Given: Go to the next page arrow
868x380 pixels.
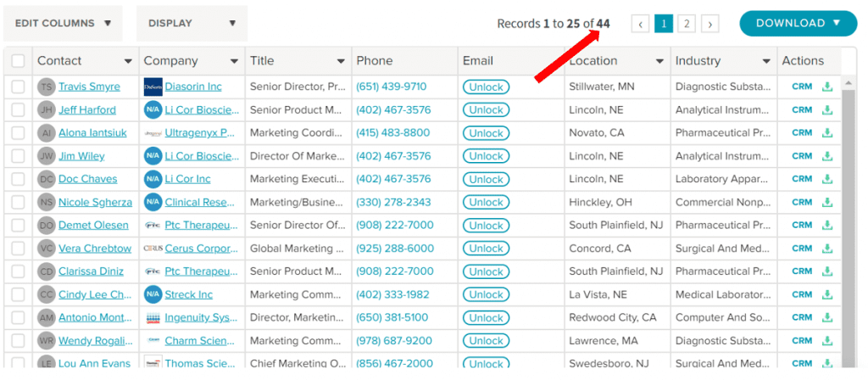Looking at the screenshot, I should [x=710, y=24].
